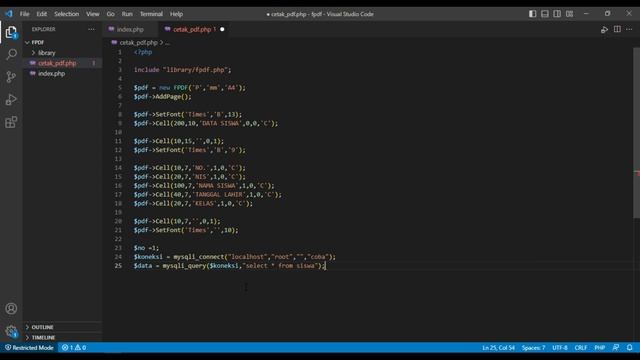Open editor More Actions ellipsis

coord(629,29)
